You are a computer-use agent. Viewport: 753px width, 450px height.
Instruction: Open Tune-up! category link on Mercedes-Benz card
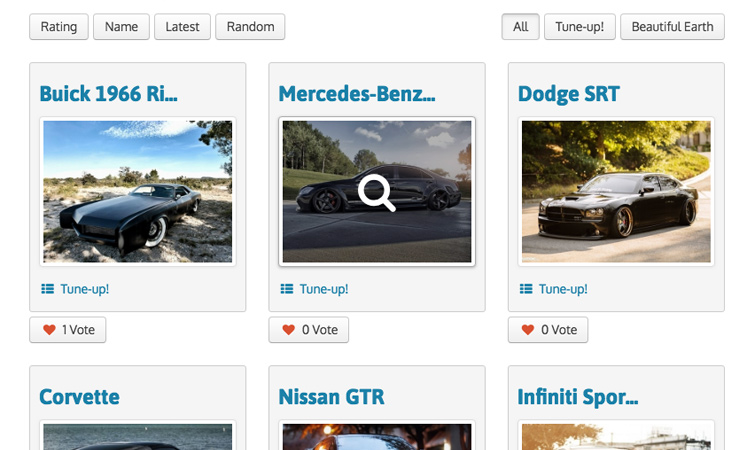coord(324,289)
